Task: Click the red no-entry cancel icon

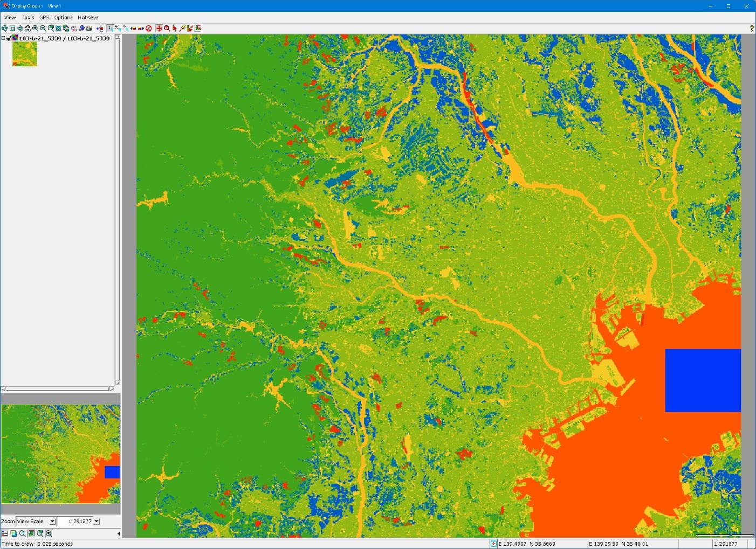Action: pos(149,29)
